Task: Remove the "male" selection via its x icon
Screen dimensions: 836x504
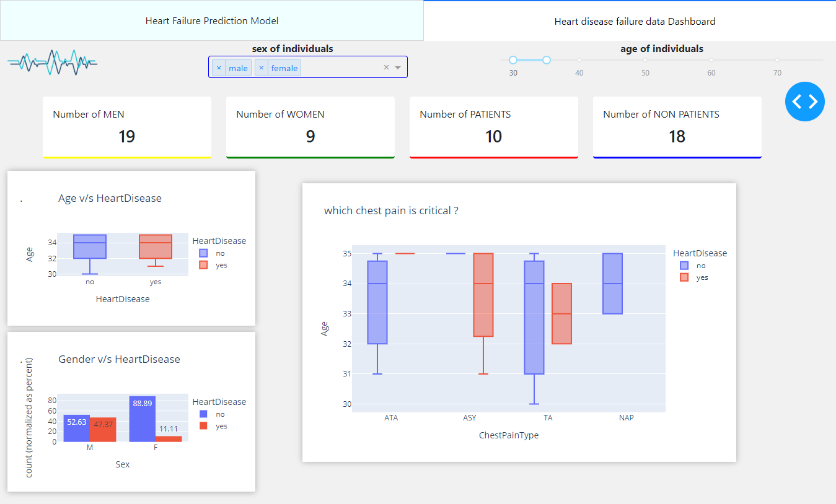Action: 218,67
